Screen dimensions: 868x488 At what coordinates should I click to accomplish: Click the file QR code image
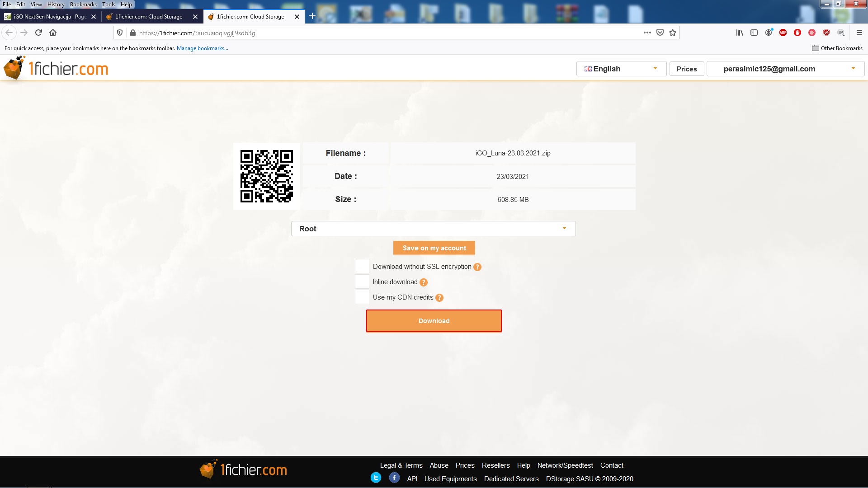click(267, 176)
